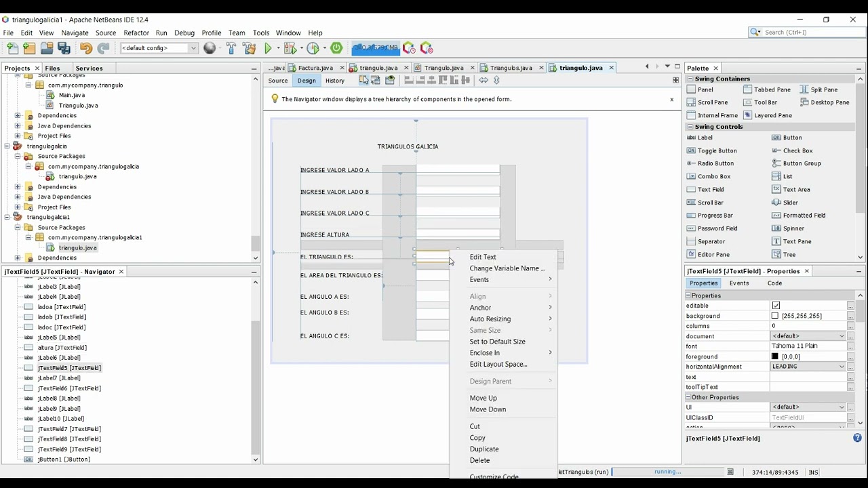Open the font property ellipsis button

pyautogui.click(x=850, y=346)
